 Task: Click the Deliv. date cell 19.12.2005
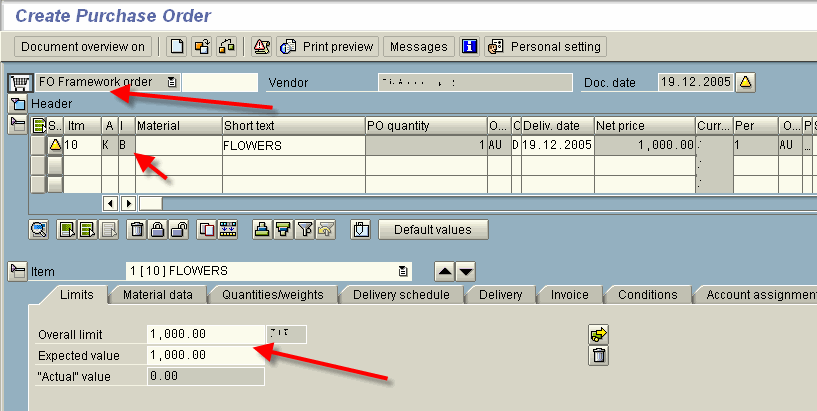(558, 145)
